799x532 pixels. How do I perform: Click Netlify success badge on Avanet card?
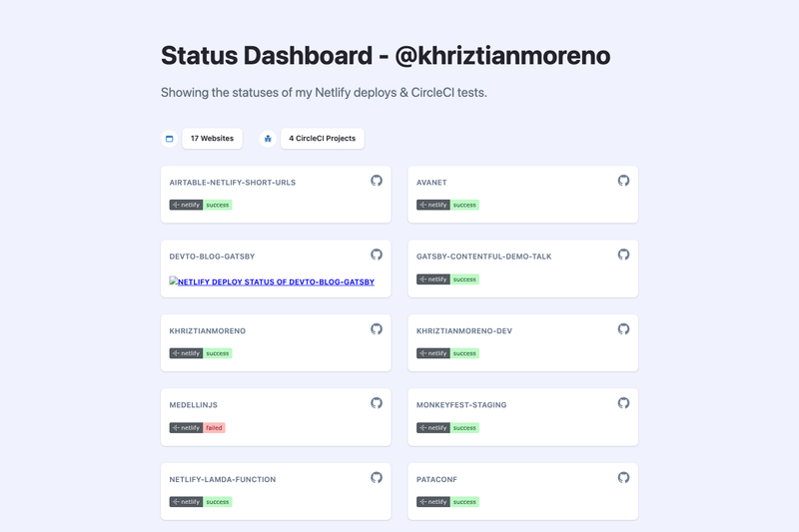tap(447, 205)
